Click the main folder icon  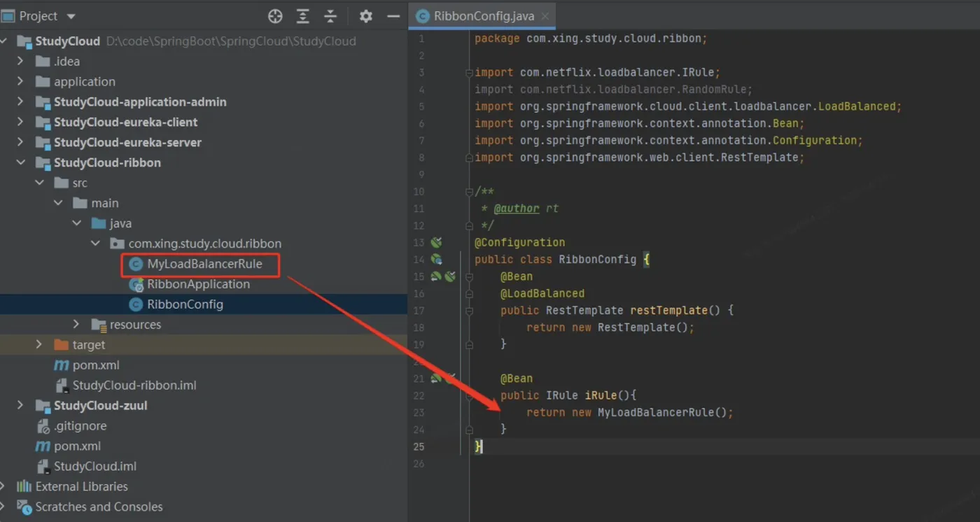[x=80, y=204]
